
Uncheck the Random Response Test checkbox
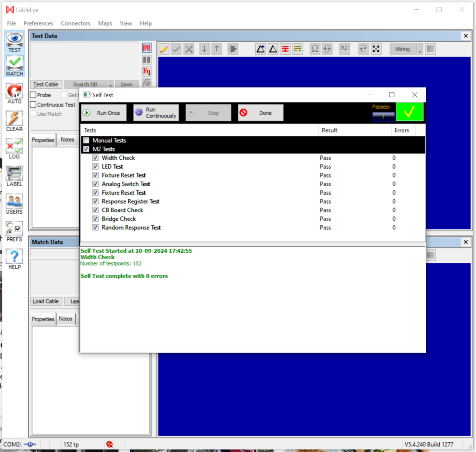click(x=95, y=228)
